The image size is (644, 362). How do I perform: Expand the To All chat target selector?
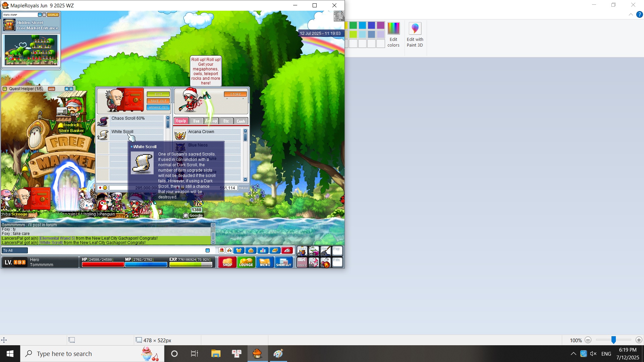click(15, 250)
